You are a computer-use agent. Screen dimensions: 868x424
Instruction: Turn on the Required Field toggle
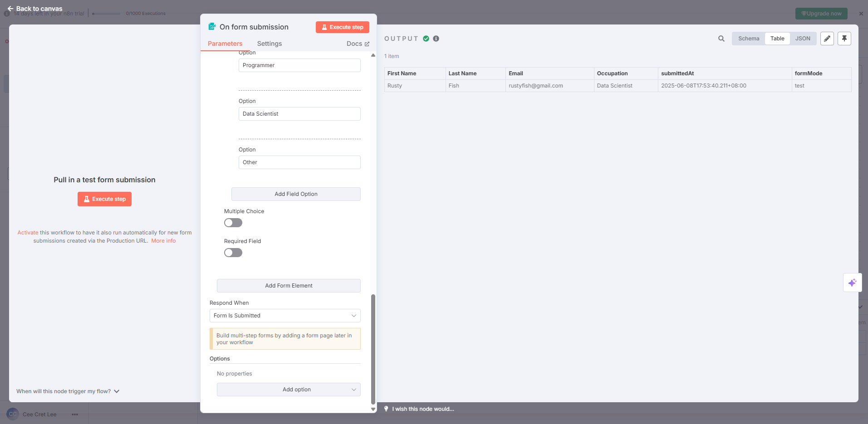click(x=233, y=253)
